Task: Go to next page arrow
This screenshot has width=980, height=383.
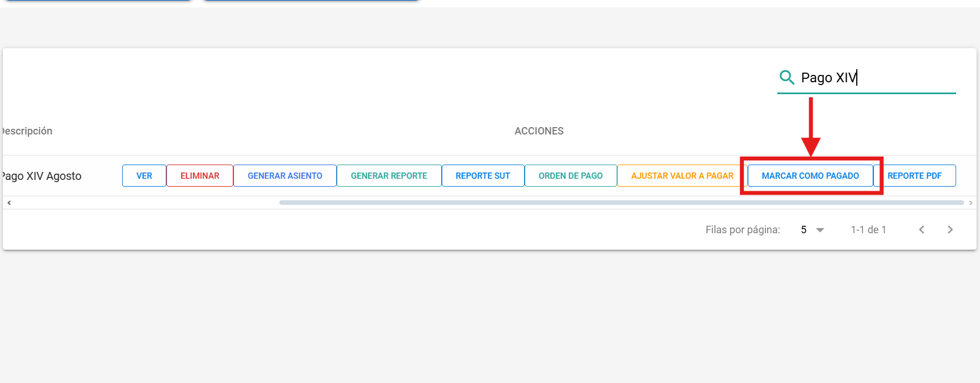Action: 950,230
